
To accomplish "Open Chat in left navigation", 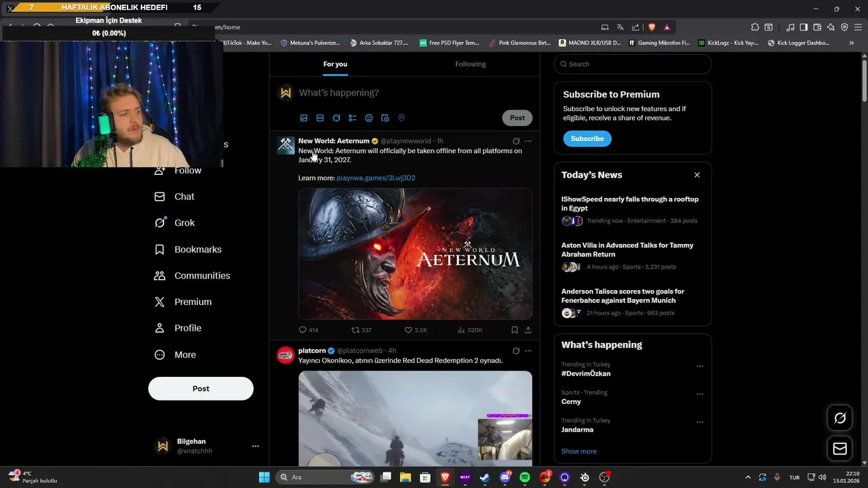I will 175,197.
